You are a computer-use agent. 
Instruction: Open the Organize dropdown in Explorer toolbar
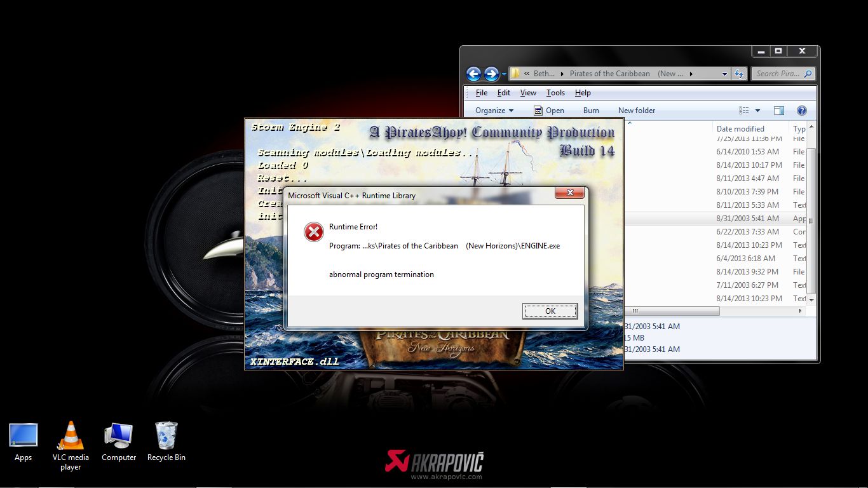coord(494,111)
